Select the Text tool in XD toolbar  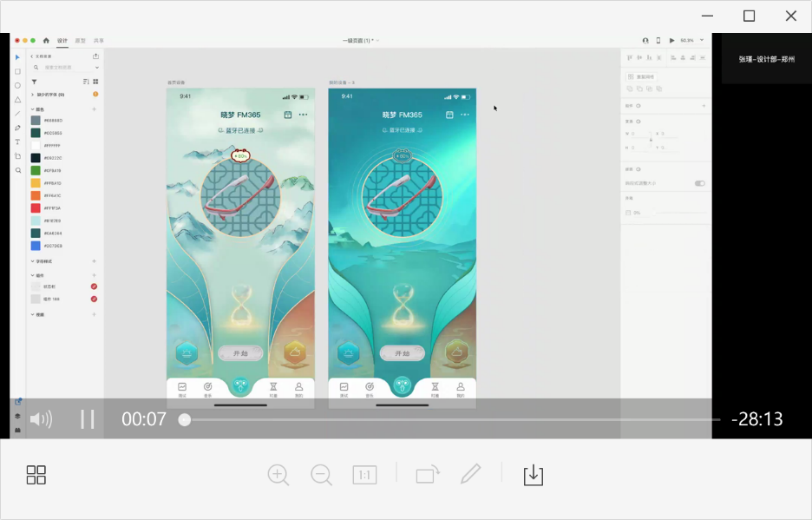tap(17, 142)
